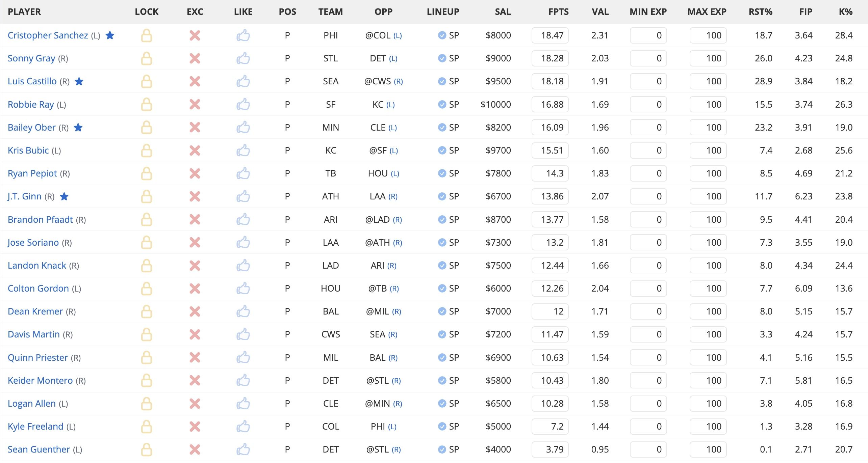The image size is (868, 463).
Task: Like Quinn Priester with the thumbs-up icon
Action: [243, 357]
